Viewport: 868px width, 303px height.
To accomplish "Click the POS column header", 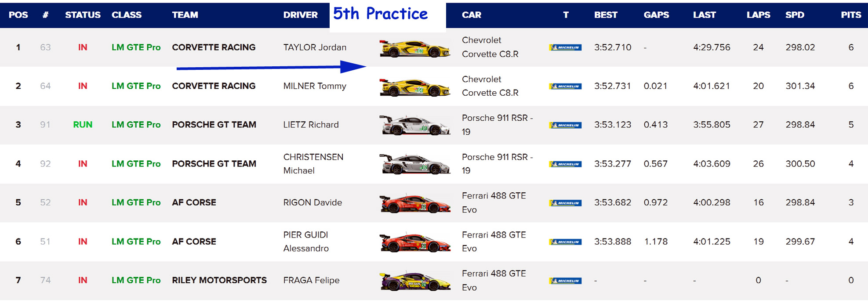I will [x=18, y=15].
